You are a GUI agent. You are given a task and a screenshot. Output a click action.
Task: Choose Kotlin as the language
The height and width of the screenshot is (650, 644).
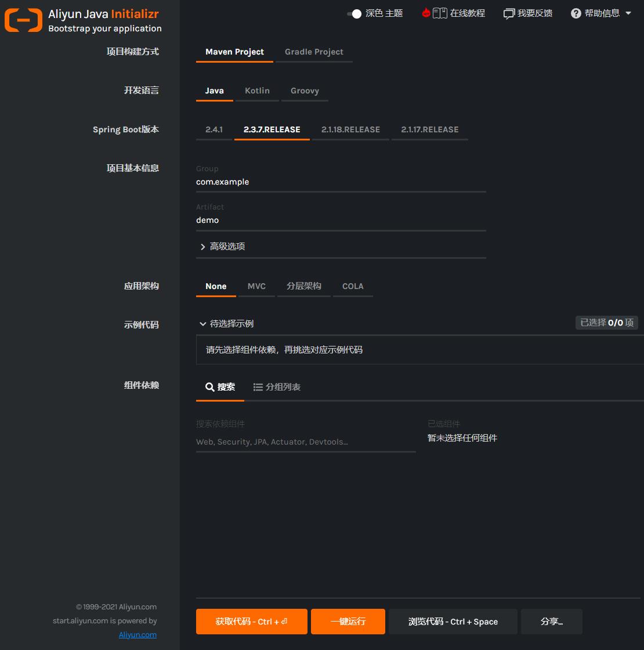257,91
